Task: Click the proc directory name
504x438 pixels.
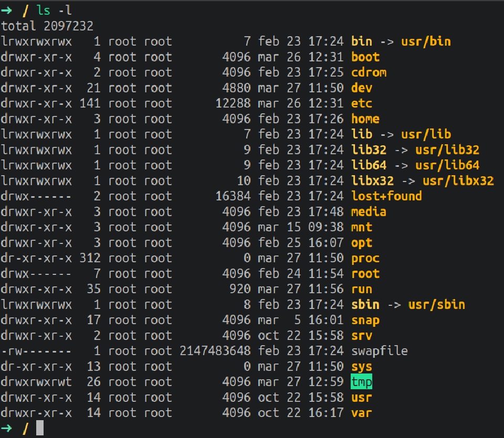Action: click(365, 258)
